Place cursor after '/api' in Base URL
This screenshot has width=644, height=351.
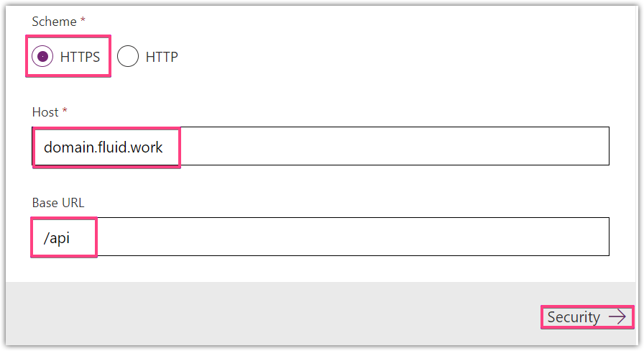(71, 238)
